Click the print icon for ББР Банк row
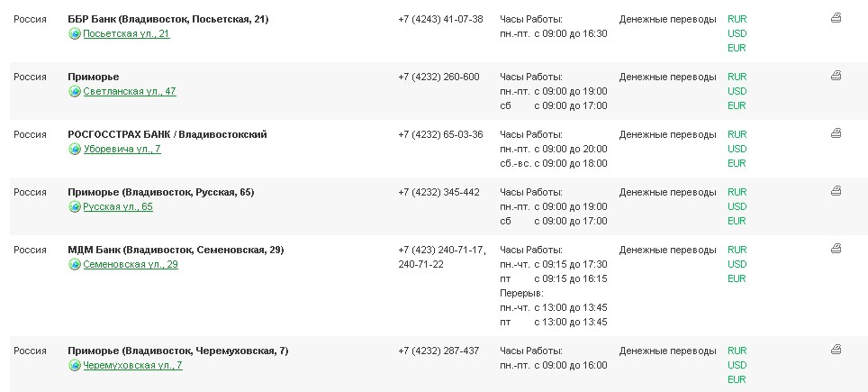 point(836,18)
